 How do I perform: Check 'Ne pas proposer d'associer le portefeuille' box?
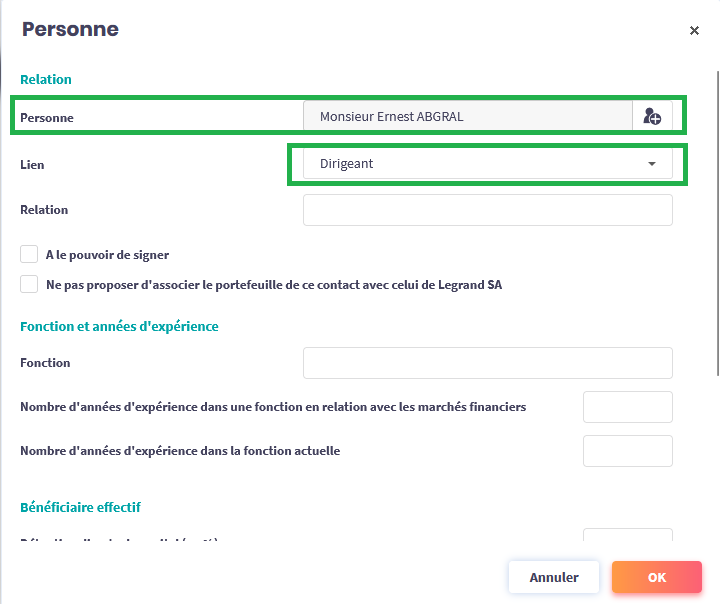tap(29, 285)
